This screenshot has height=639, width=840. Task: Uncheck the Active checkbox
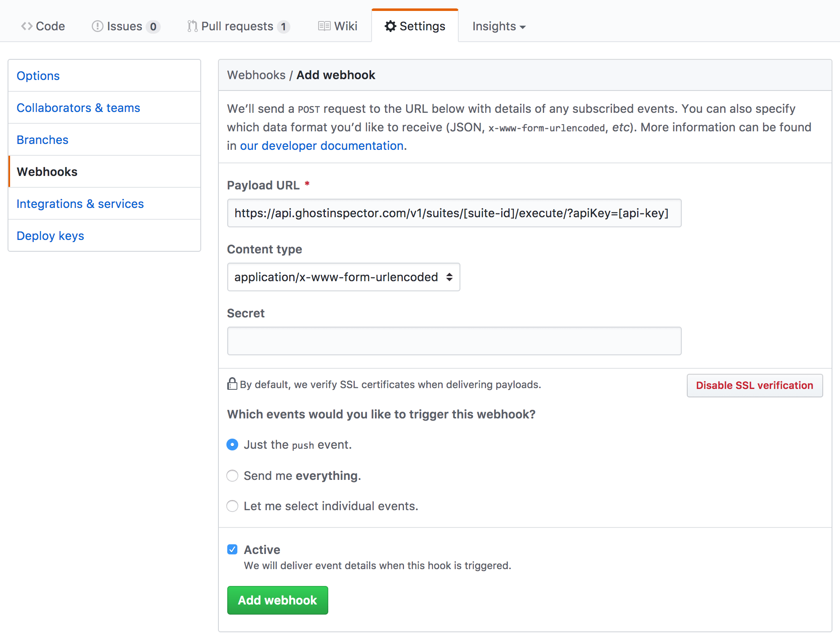[x=232, y=548]
